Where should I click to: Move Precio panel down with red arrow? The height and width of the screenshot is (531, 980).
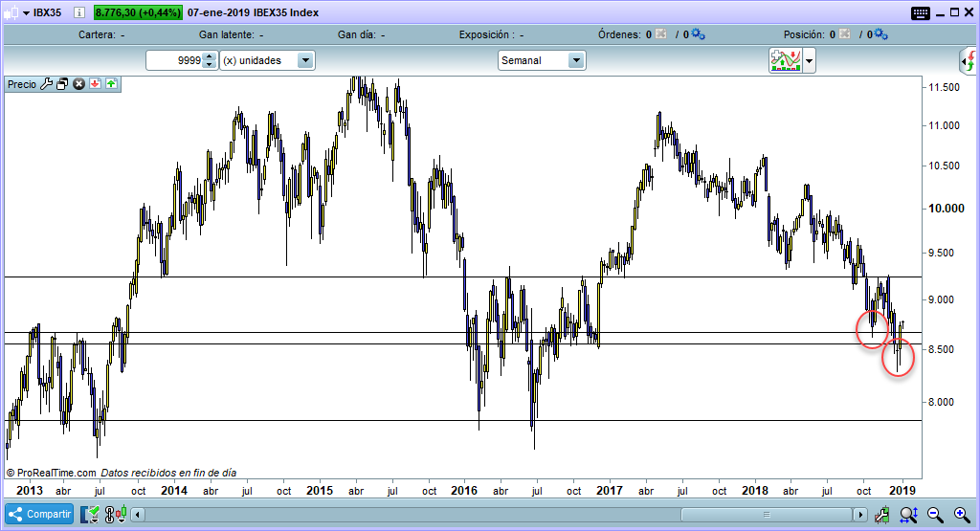[x=96, y=84]
